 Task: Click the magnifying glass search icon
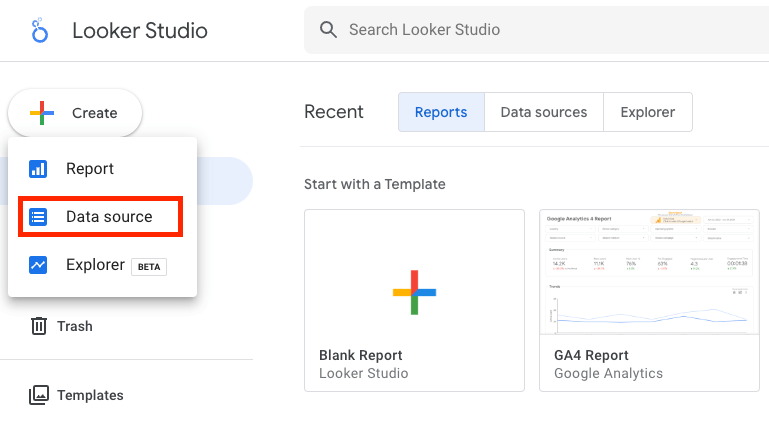pos(328,29)
